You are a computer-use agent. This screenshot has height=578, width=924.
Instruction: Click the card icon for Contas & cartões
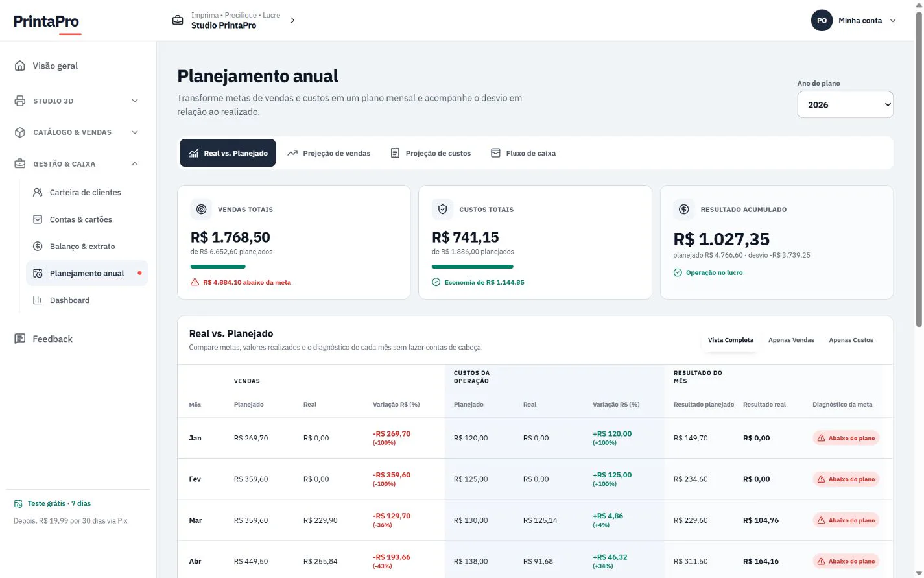(38, 219)
